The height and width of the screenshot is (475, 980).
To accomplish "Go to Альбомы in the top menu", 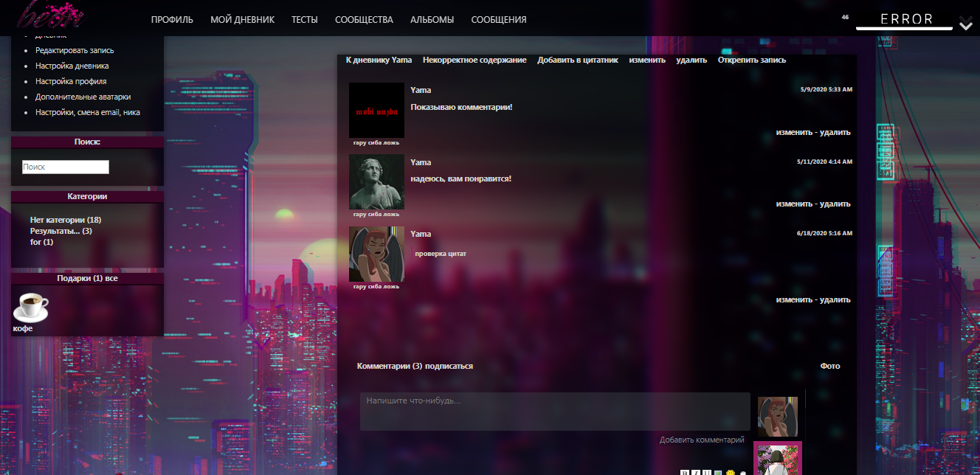I will [432, 20].
